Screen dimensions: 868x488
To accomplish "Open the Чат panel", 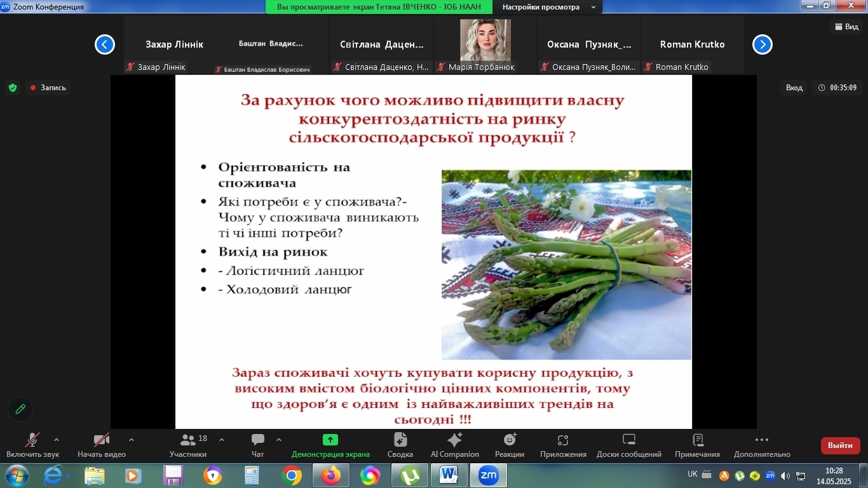I will click(x=257, y=445).
